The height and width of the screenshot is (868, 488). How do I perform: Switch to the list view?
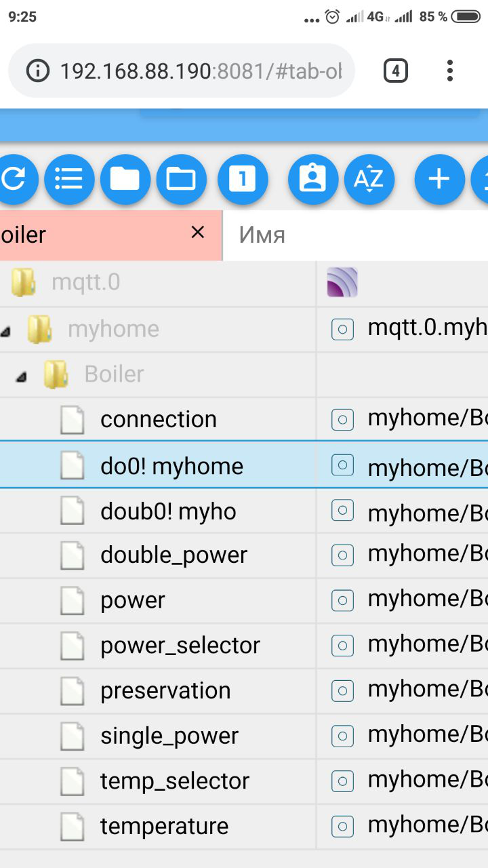tap(68, 179)
